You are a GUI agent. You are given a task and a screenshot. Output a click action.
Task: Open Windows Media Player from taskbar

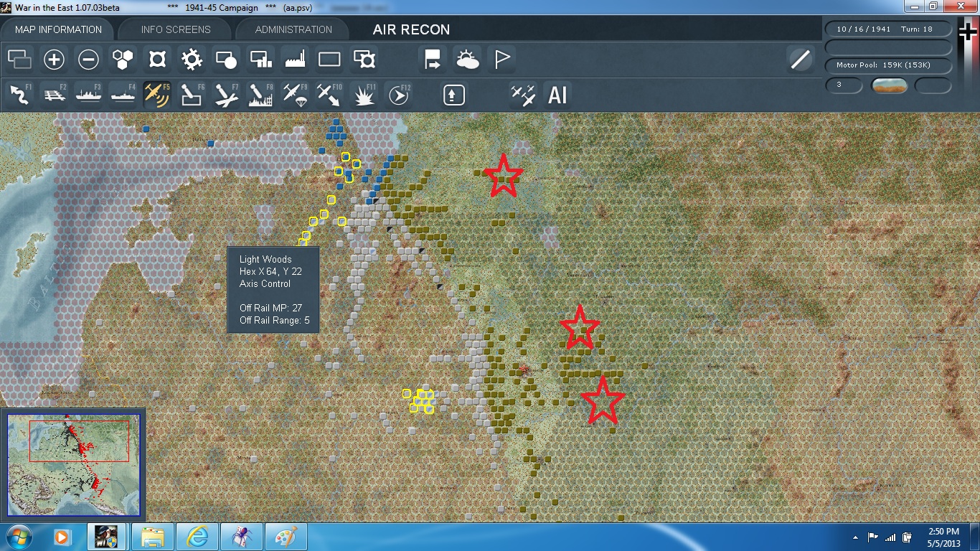(x=62, y=537)
